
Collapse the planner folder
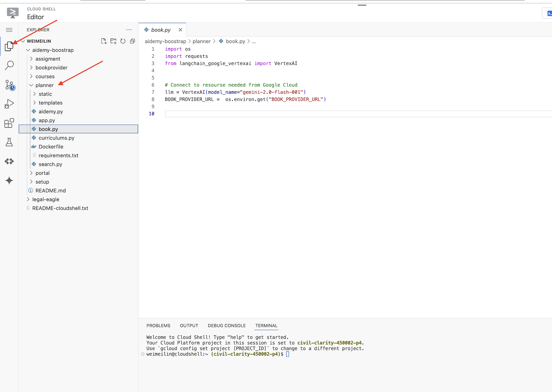pyautogui.click(x=32, y=85)
